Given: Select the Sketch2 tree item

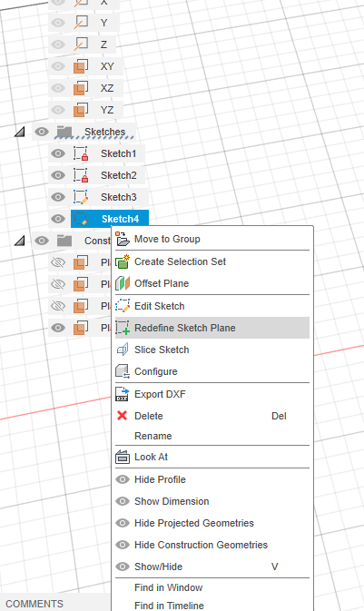Looking at the screenshot, I should [x=119, y=175].
